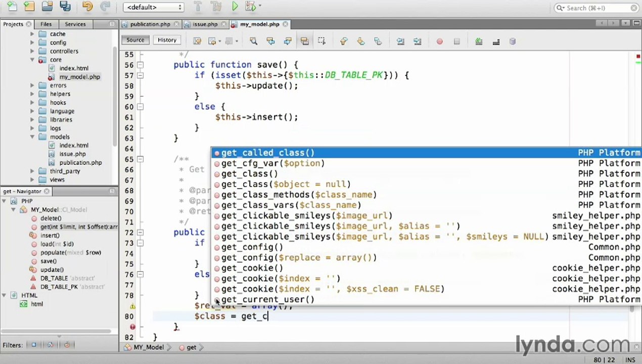642x364 pixels.
Task: Click the red Start Macro Recording icon
Action: point(439,41)
